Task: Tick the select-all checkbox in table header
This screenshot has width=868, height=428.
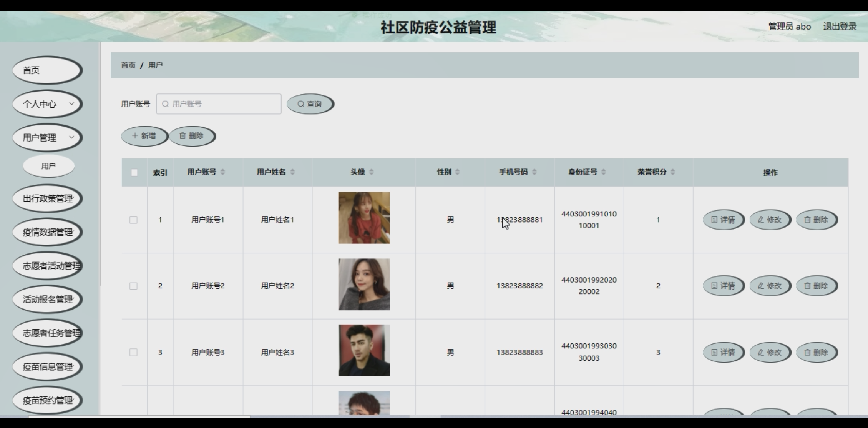Action: coord(134,172)
